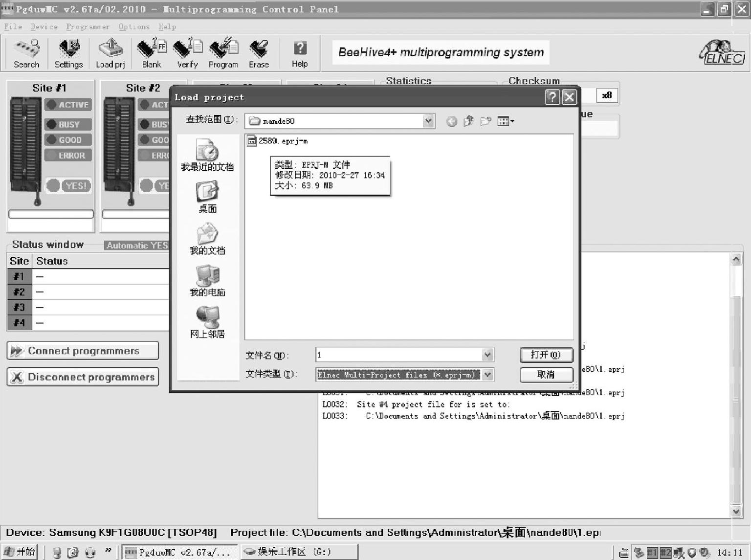Open Help from the toolbar
This screenshot has width=751, height=560.
click(x=300, y=53)
